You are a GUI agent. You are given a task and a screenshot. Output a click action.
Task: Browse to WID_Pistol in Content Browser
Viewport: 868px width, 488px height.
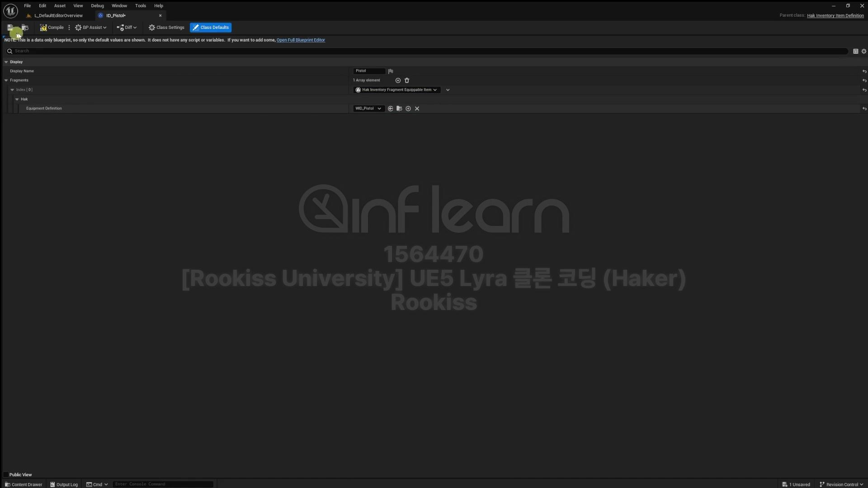tap(399, 108)
